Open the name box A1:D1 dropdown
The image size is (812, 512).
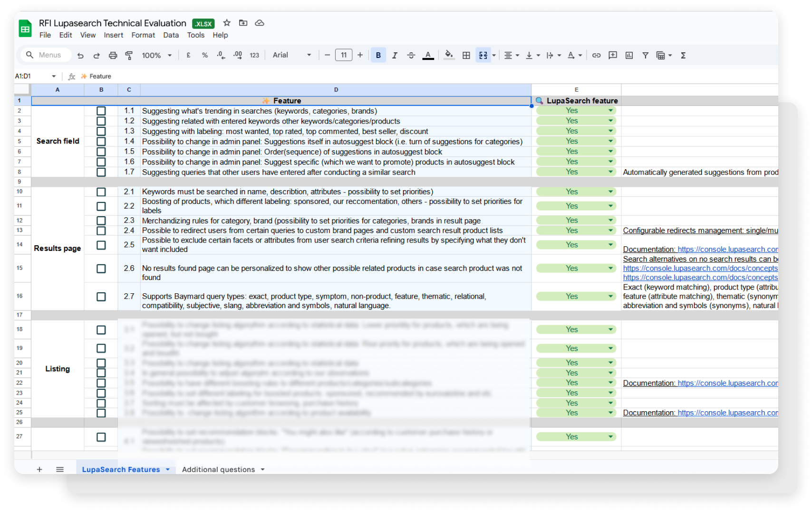point(54,76)
